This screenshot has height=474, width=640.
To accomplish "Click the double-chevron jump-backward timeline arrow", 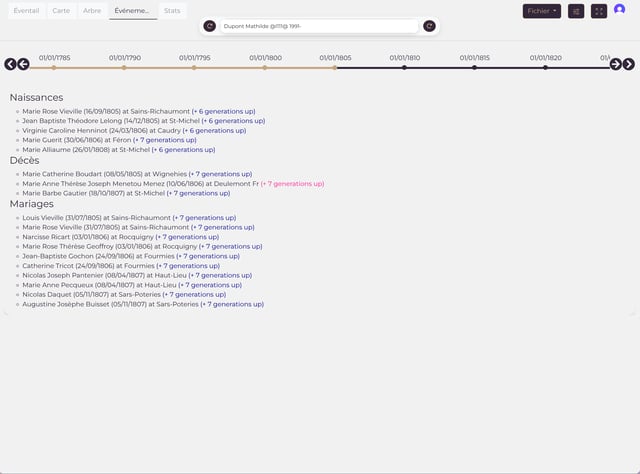I will (x=10, y=64).
